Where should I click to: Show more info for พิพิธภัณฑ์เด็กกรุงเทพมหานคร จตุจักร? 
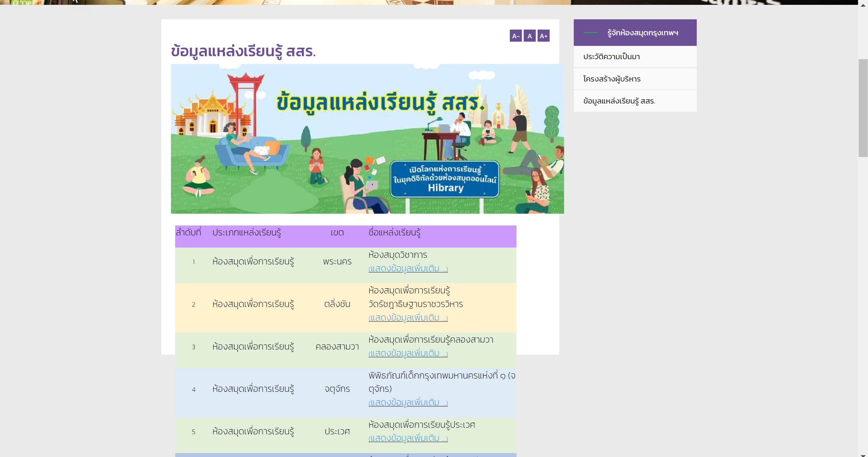408,402
